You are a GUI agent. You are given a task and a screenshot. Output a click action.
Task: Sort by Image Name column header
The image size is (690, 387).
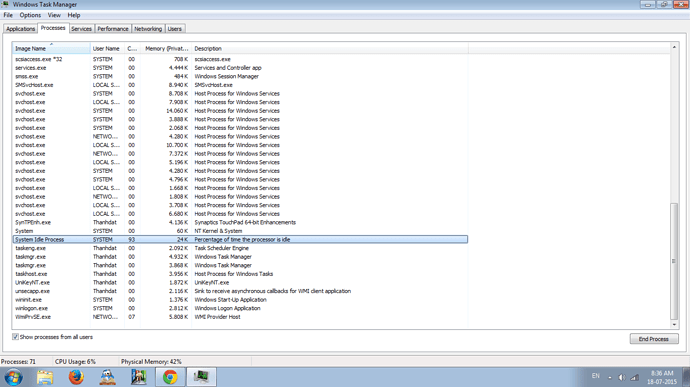pos(51,48)
